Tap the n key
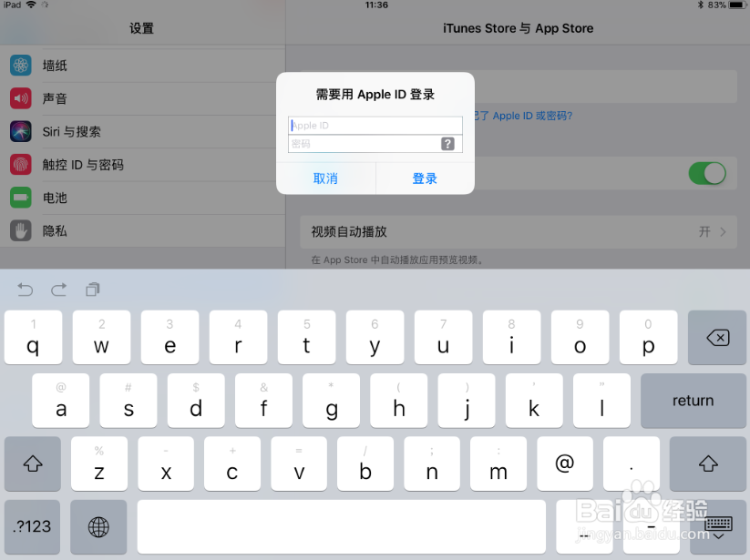This screenshot has height=560, width=750. point(432,463)
